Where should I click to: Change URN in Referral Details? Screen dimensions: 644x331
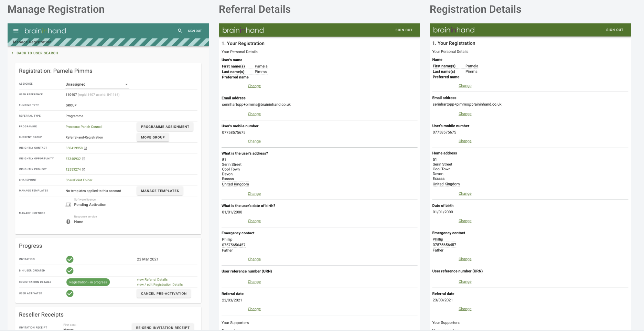[254, 282]
